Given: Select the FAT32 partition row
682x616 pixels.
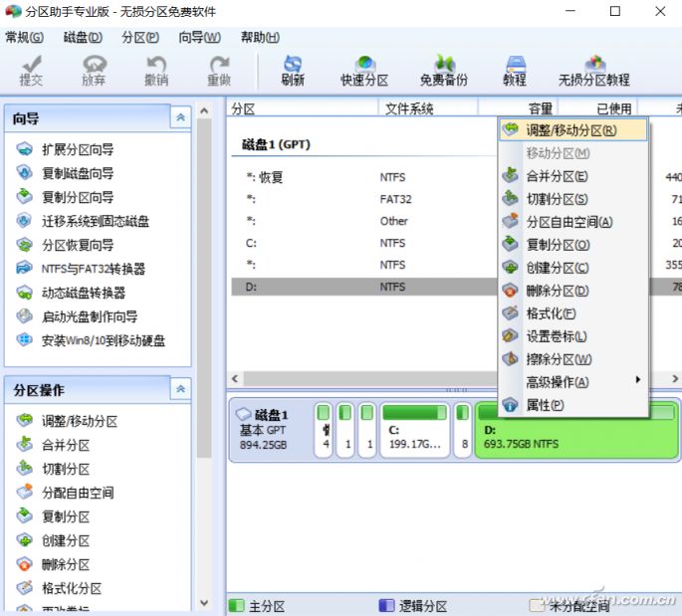Looking at the screenshot, I should pyautogui.click(x=364, y=199).
